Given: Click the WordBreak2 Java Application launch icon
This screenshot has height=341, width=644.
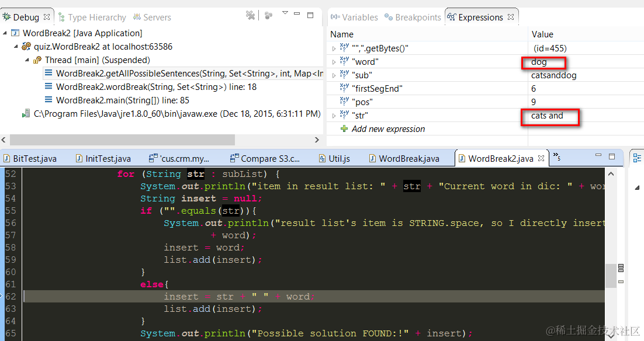Looking at the screenshot, I should pos(15,33).
